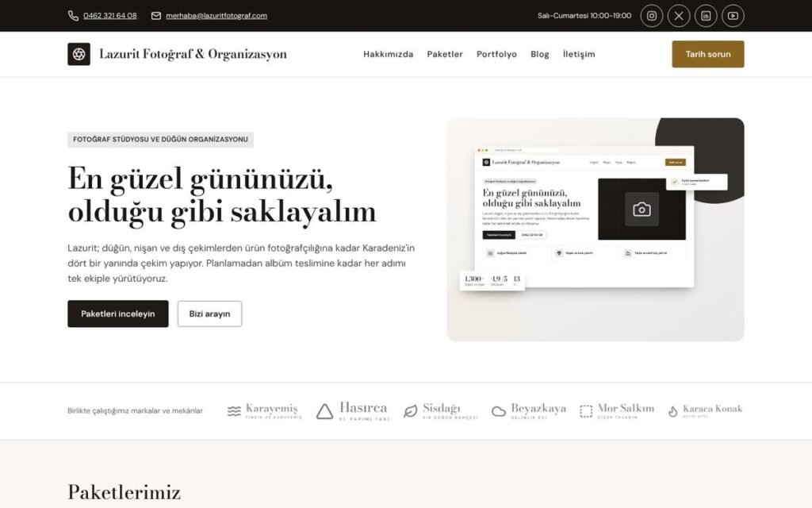Open the Portfolyo menu item
This screenshot has width=812, height=508.
pos(496,54)
